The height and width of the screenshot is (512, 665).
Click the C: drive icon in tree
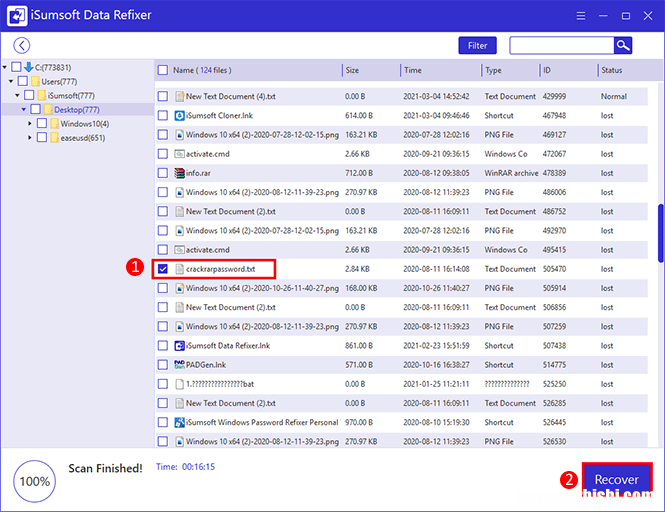point(28,67)
